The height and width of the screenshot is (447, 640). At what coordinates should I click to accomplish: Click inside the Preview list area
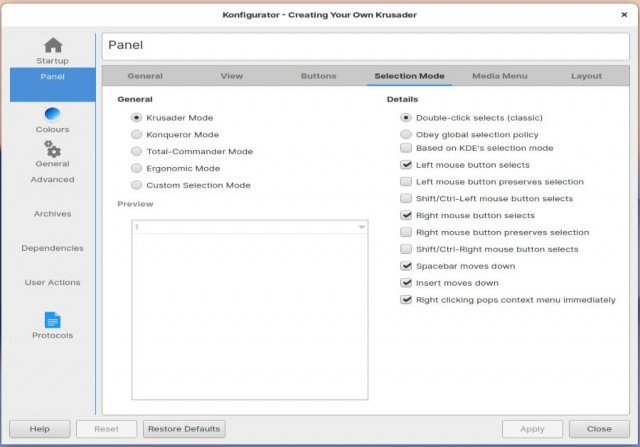(250, 316)
